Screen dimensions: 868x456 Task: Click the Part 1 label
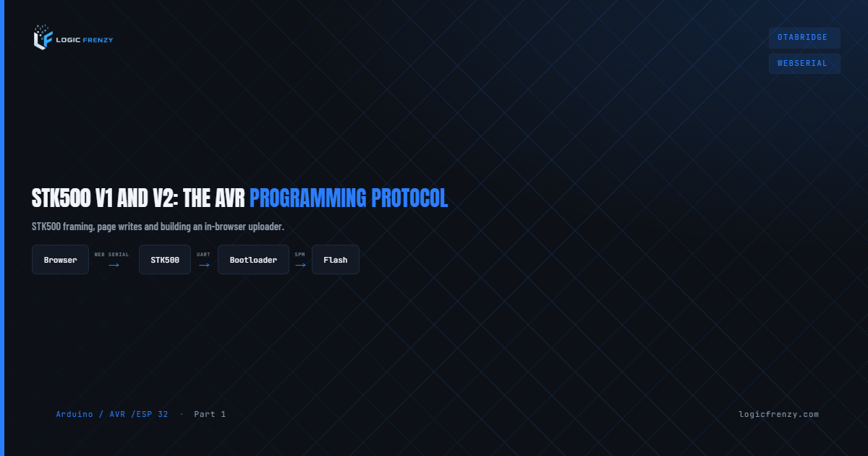[210, 414]
